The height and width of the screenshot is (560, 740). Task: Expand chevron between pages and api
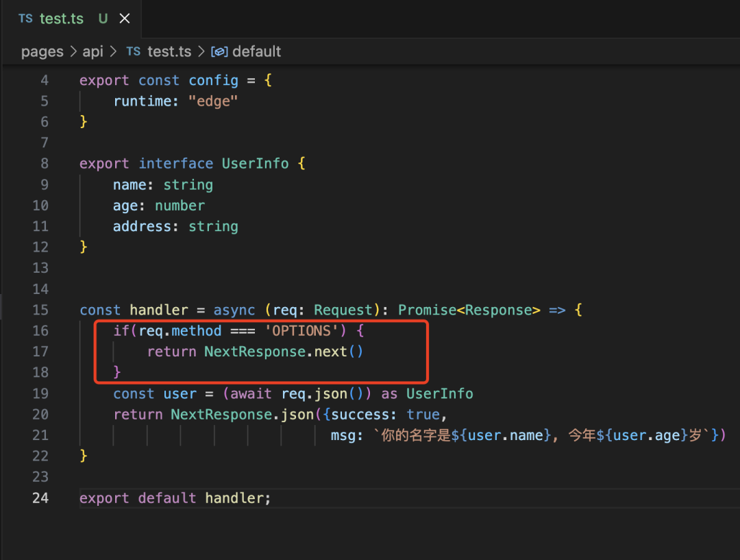point(73,51)
